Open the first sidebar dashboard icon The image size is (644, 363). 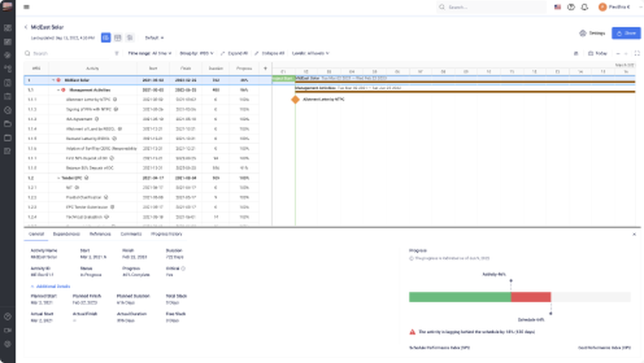tap(7, 28)
